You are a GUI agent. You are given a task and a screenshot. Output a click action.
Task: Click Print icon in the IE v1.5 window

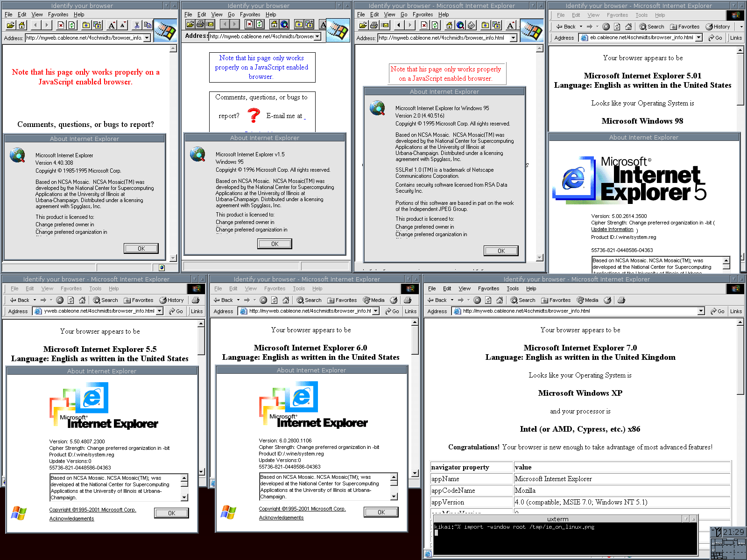click(200, 24)
